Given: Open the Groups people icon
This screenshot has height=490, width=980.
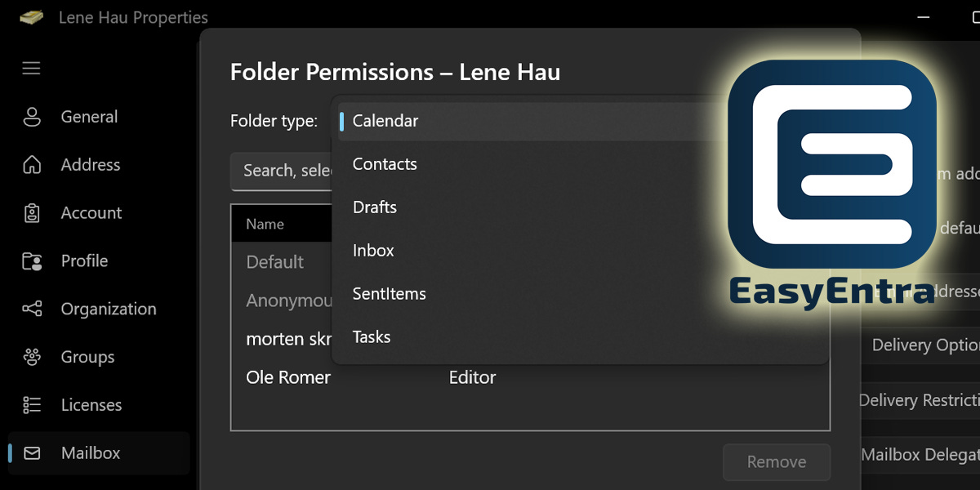Looking at the screenshot, I should (x=32, y=357).
